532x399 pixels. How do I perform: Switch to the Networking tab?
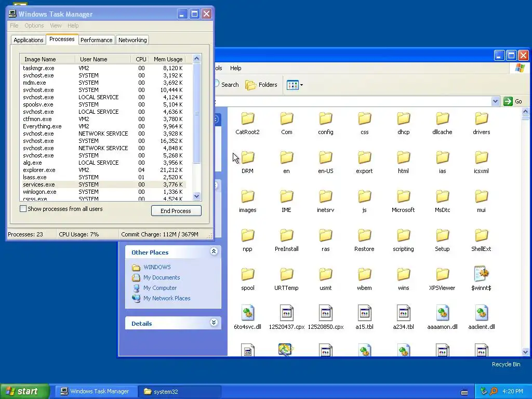(132, 40)
